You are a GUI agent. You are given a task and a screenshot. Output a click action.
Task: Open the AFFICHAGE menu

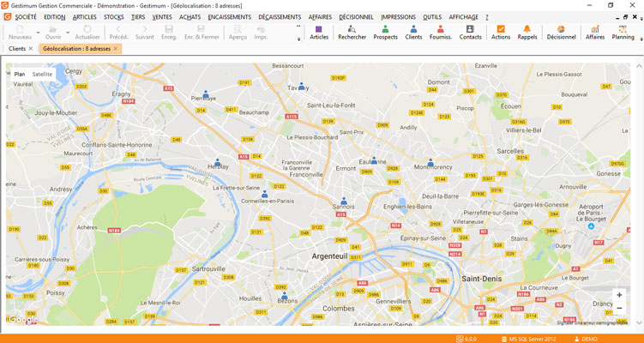[463, 17]
